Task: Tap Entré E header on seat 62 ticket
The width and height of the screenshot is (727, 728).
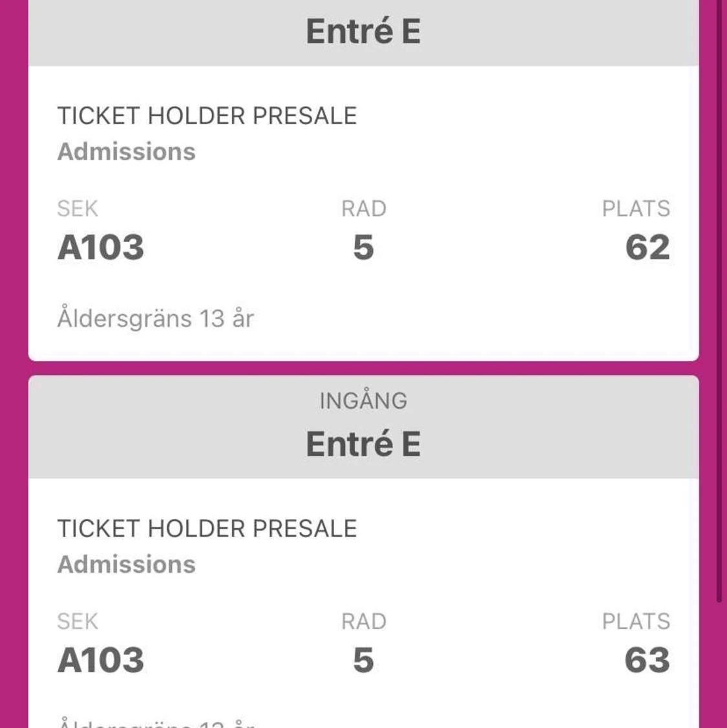Action: click(363, 32)
